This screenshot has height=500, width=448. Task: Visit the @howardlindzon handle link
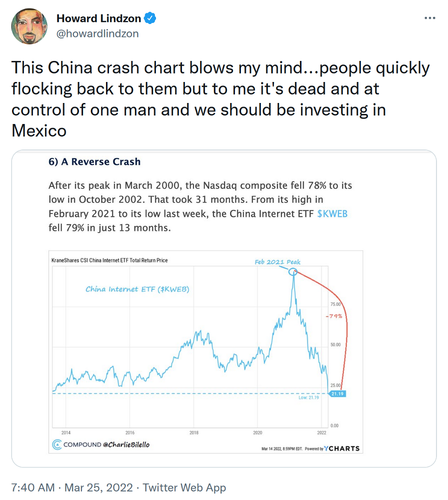tap(97, 33)
